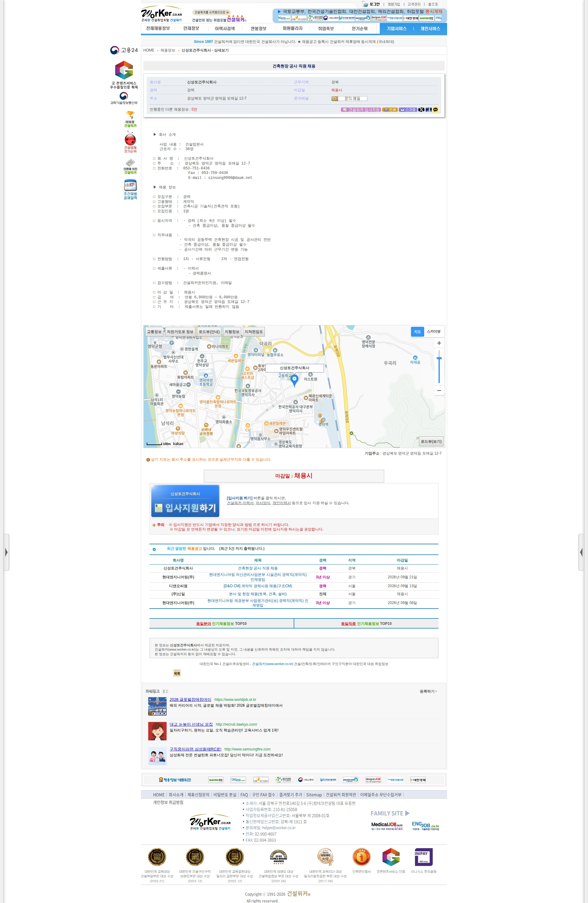Open the 인기순위 menu
Screen dimensions: 588x903
pos(359,28)
